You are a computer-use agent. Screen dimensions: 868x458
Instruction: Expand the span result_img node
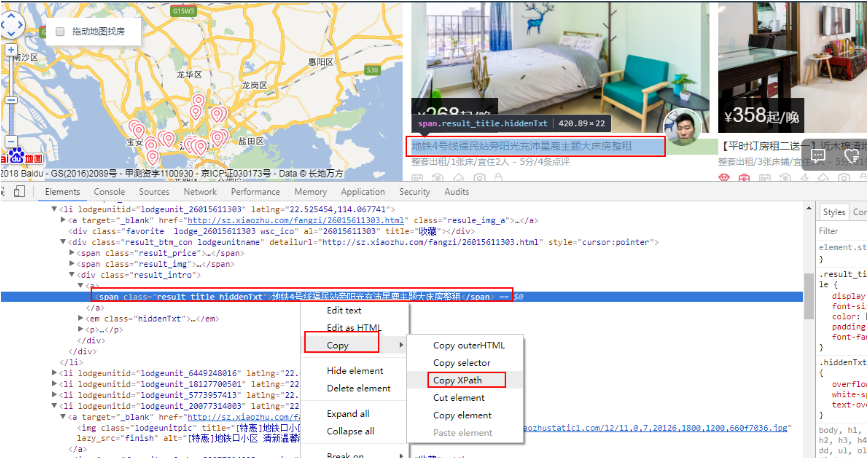pyautogui.click(x=72, y=264)
